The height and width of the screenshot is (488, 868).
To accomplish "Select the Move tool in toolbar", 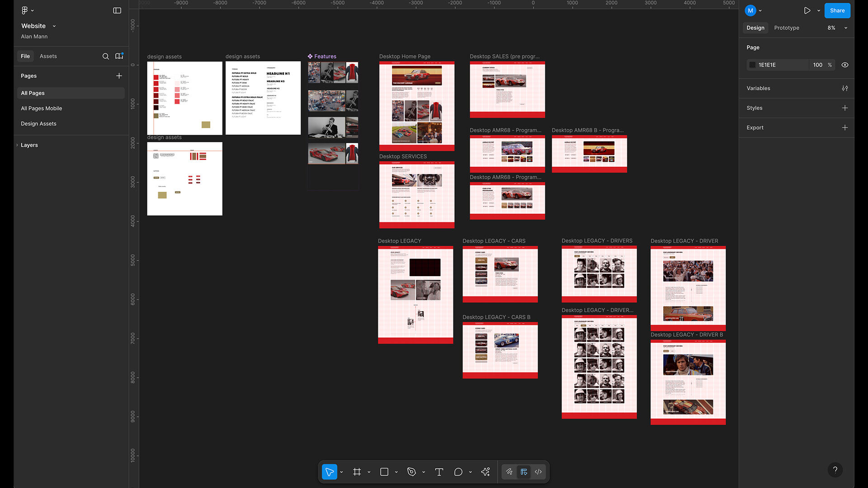I will pyautogui.click(x=330, y=472).
